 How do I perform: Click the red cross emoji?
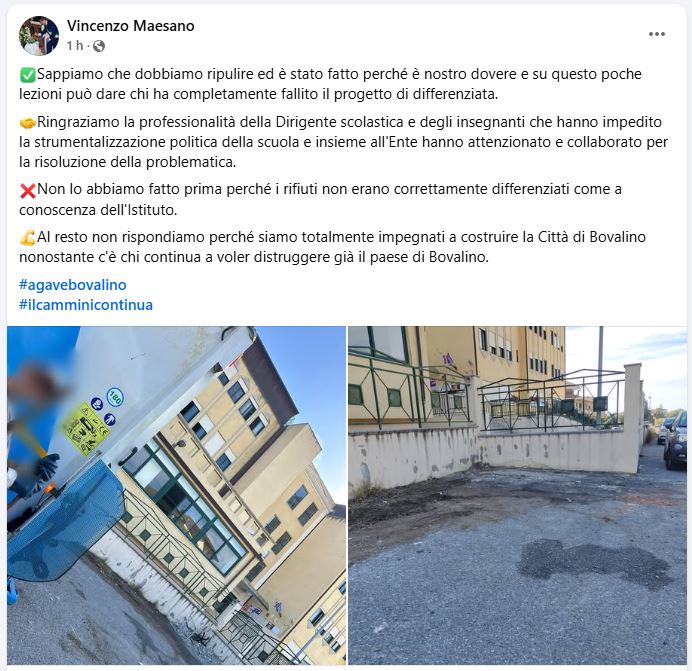coord(27,191)
